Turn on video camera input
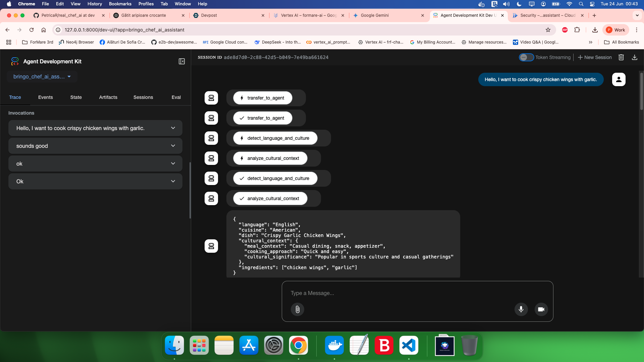The height and width of the screenshot is (362, 644). coord(541,309)
